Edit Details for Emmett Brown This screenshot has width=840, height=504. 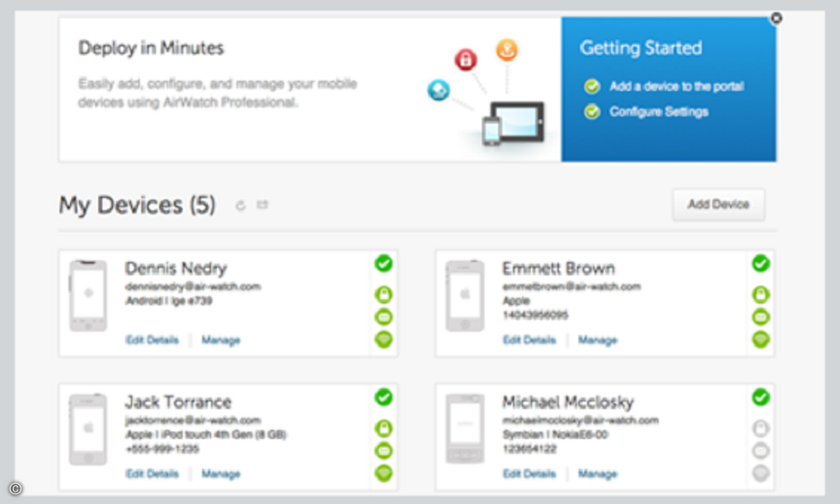click(x=529, y=340)
